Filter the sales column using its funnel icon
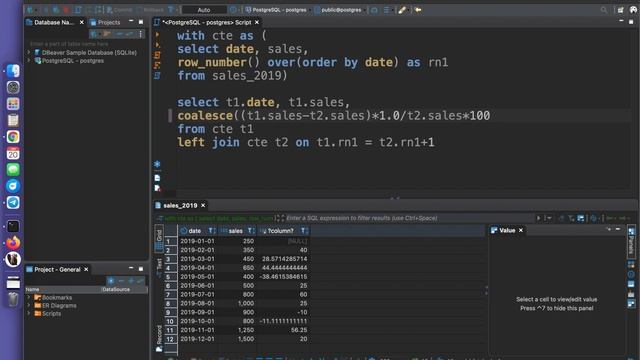The width and height of the screenshot is (640, 360). tap(251, 231)
